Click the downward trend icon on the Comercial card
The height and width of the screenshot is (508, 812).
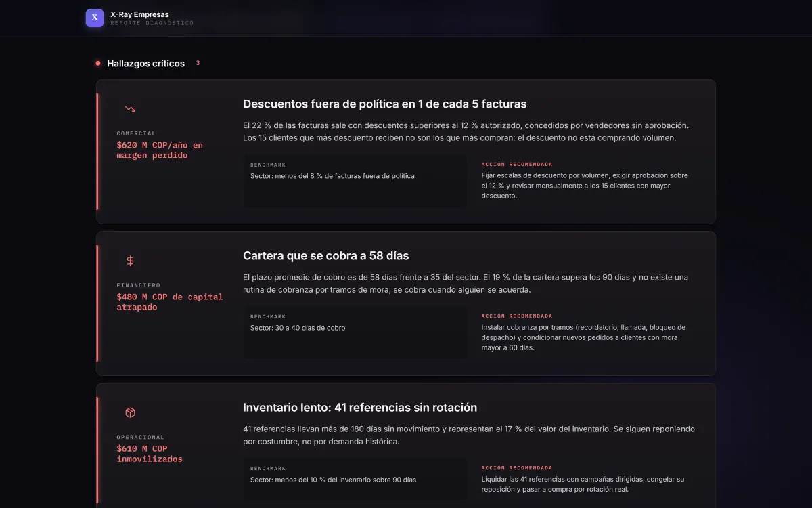point(131,109)
